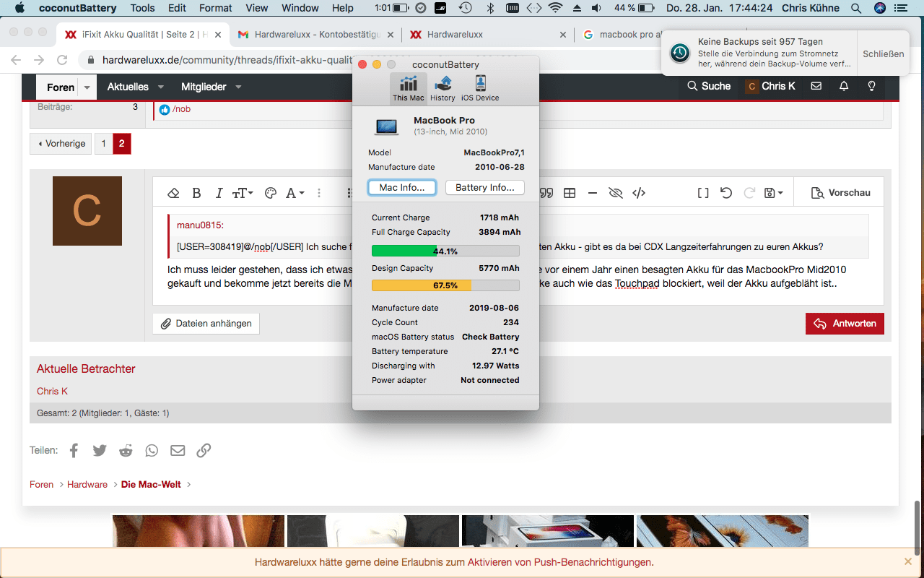Open the Foren navigation tab
Image resolution: width=924 pixels, height=578 pixels.
pyautogui.click(x=61, y=87)
